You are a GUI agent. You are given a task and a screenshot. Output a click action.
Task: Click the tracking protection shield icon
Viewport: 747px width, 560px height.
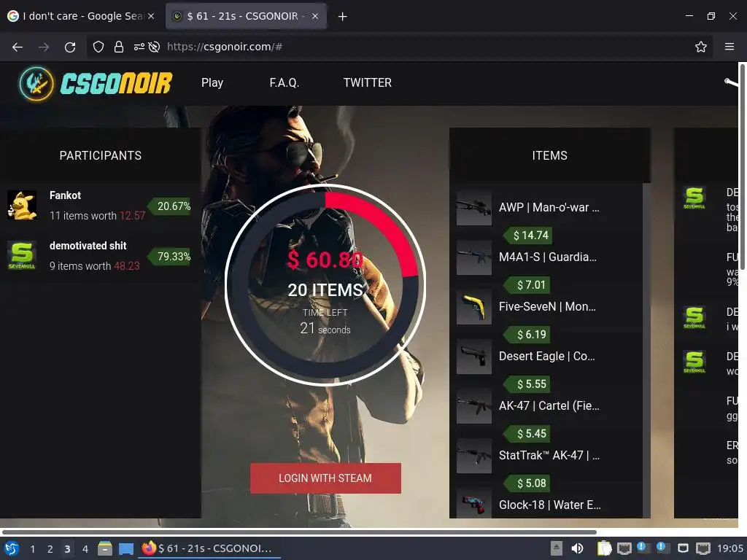point(98,47)
